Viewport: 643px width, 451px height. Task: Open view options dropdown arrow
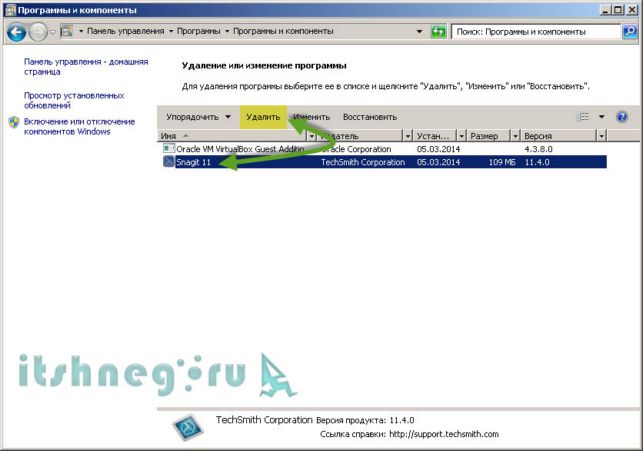coord(602,117)
